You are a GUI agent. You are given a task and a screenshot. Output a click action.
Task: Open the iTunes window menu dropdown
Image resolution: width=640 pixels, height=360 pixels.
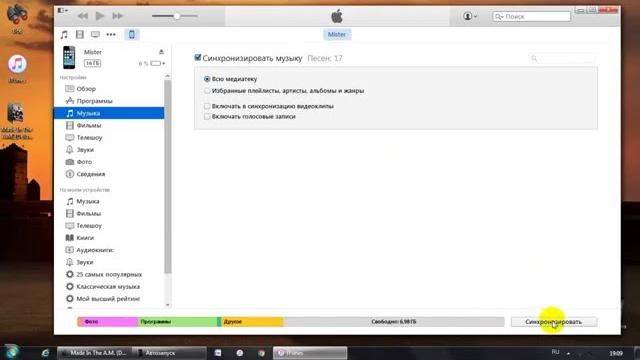(62, 10)
